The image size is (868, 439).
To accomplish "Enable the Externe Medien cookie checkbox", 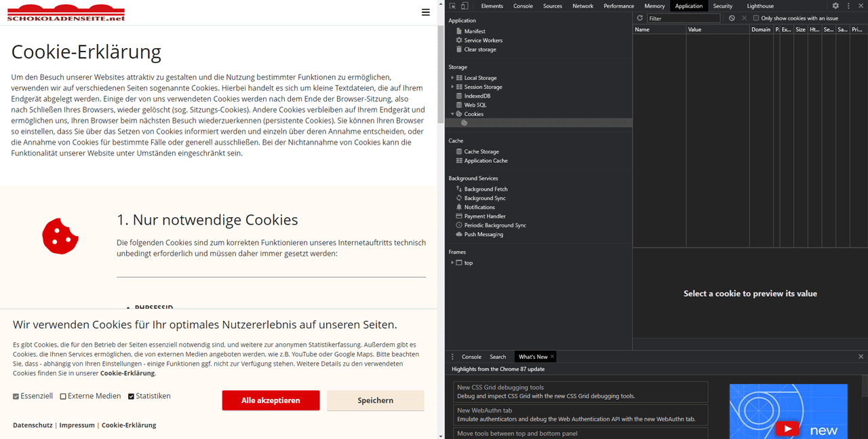I will pyautogui.click(x=62, y=396).
